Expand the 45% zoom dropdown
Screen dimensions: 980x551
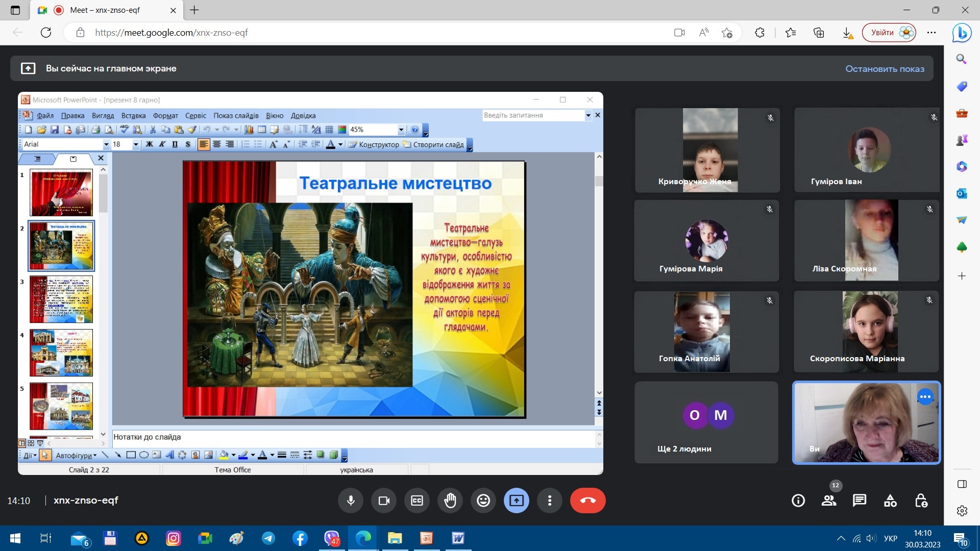coord(401,130)
